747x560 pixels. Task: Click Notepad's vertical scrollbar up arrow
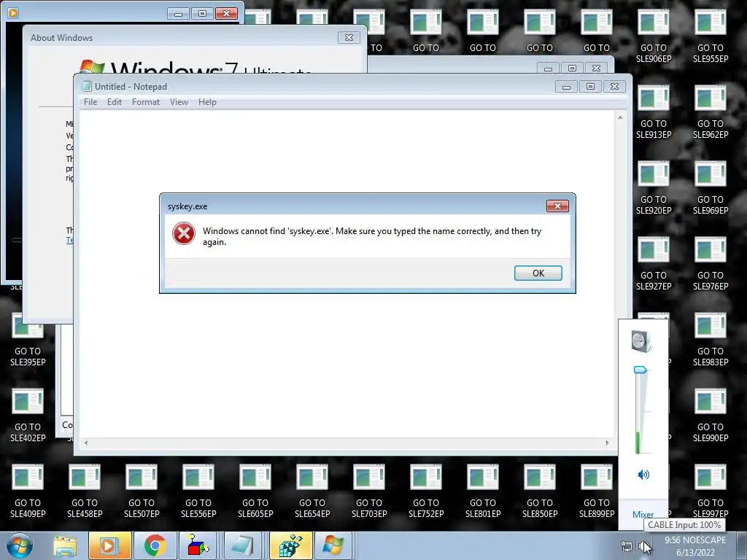click(620, 117)
